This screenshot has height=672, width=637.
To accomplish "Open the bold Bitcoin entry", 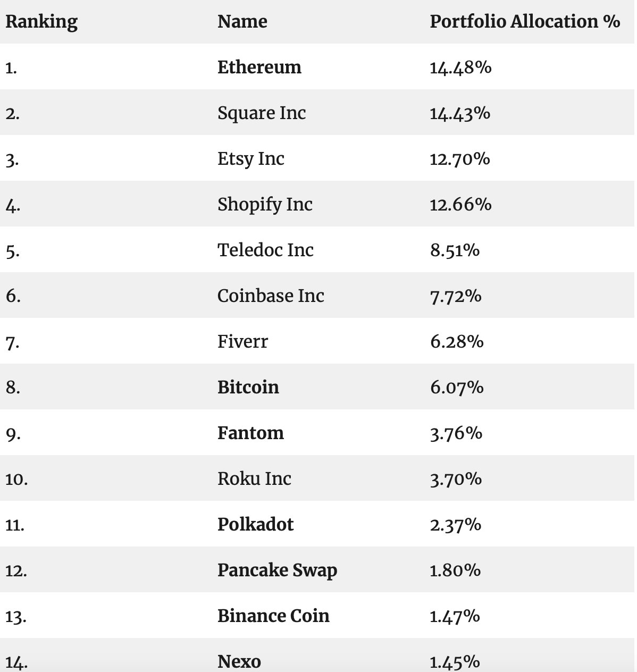I will (248, 387).
